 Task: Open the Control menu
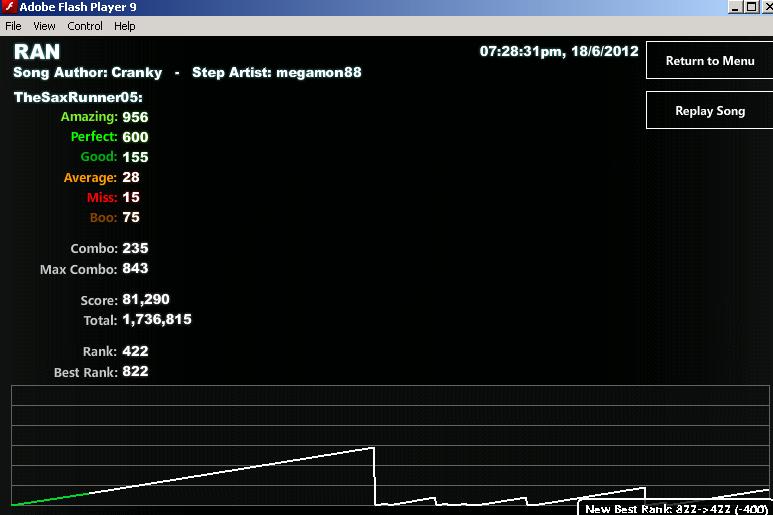tap(85, 26)
